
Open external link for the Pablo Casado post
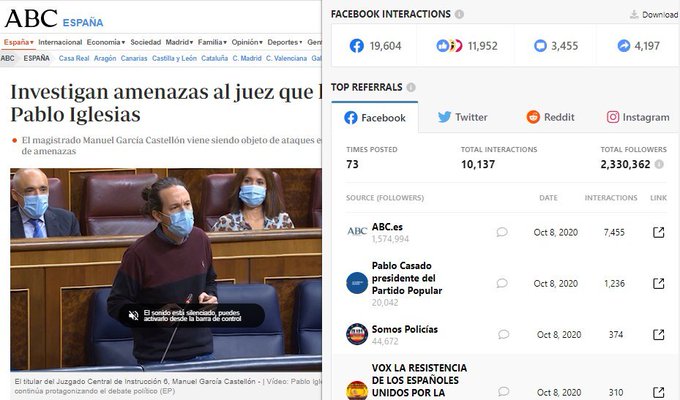tap(658, 283)
